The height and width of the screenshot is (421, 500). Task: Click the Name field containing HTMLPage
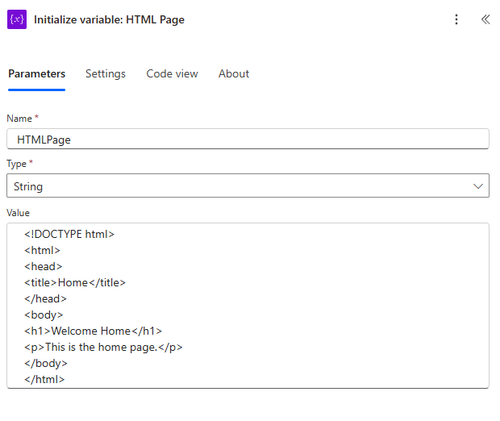pos(248,139)
